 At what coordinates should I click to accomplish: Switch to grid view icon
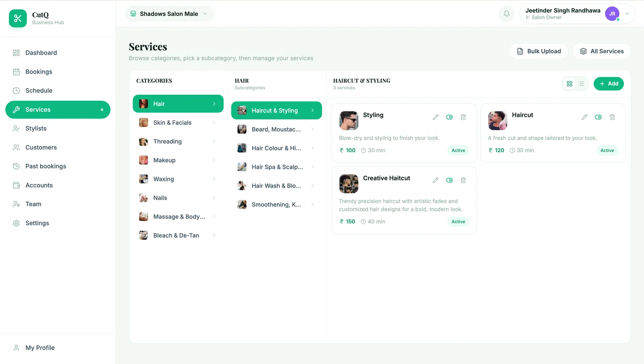point(569,84)
